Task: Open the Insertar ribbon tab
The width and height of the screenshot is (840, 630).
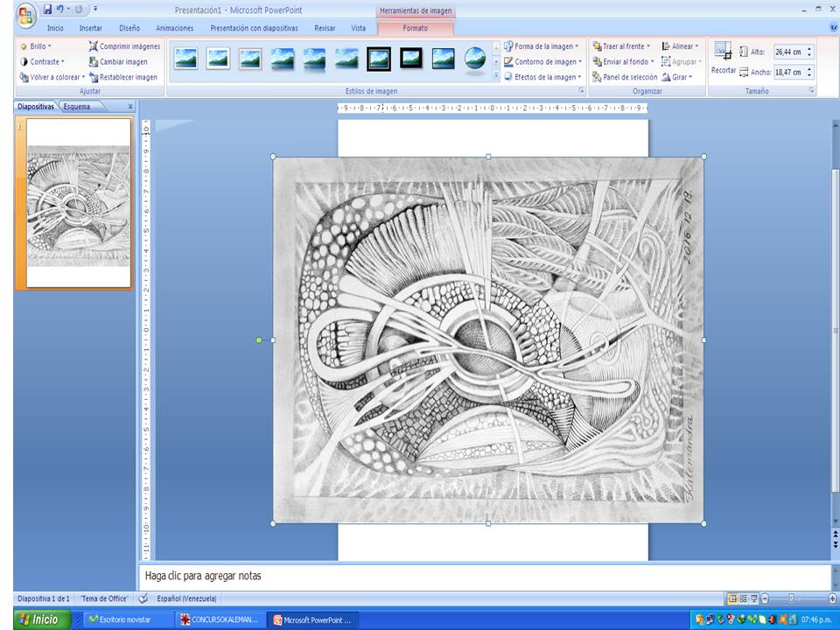Action: click(x=90, y=28)
